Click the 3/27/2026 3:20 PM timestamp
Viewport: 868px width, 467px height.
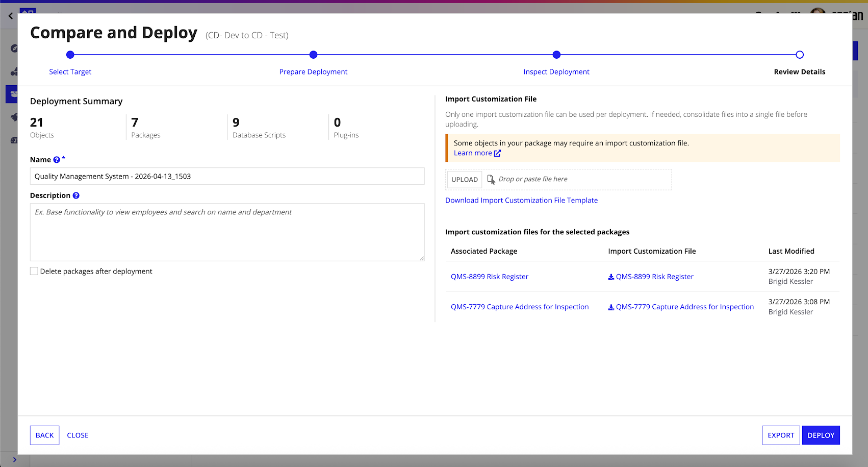[799, 272]
